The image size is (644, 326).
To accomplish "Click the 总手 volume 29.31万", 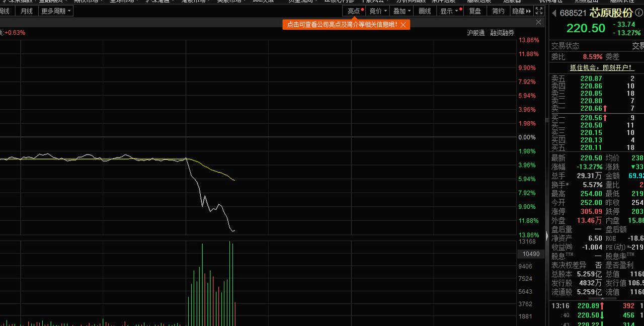I will (x=590, y=176).
